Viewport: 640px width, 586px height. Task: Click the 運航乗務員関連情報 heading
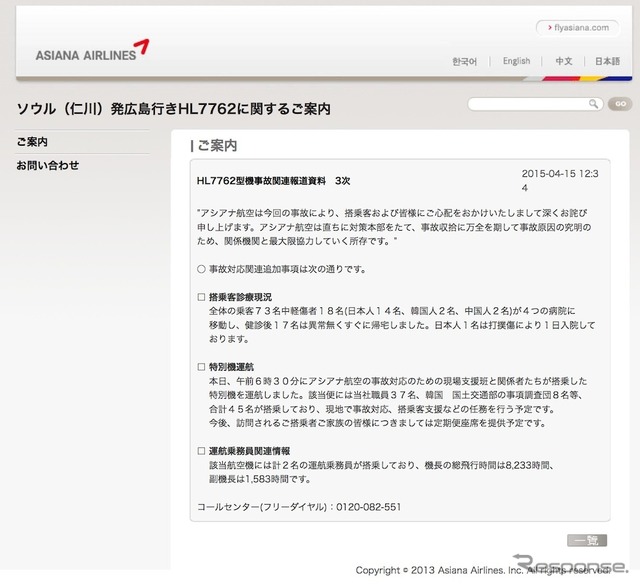coord(249,451)
